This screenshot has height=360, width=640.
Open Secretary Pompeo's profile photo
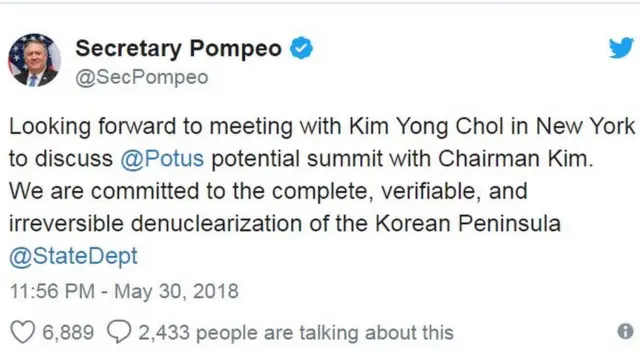click(x=35, y=60)
